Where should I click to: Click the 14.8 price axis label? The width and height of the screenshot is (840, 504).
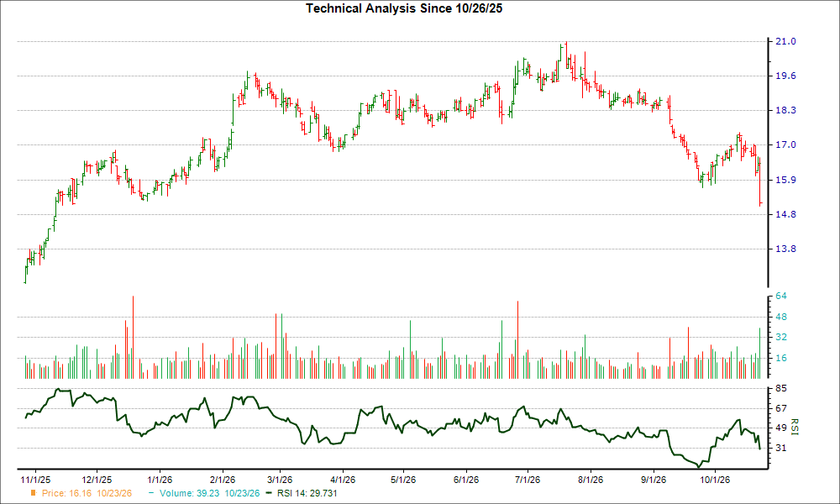pyautogui.click(x=785, y=214)
